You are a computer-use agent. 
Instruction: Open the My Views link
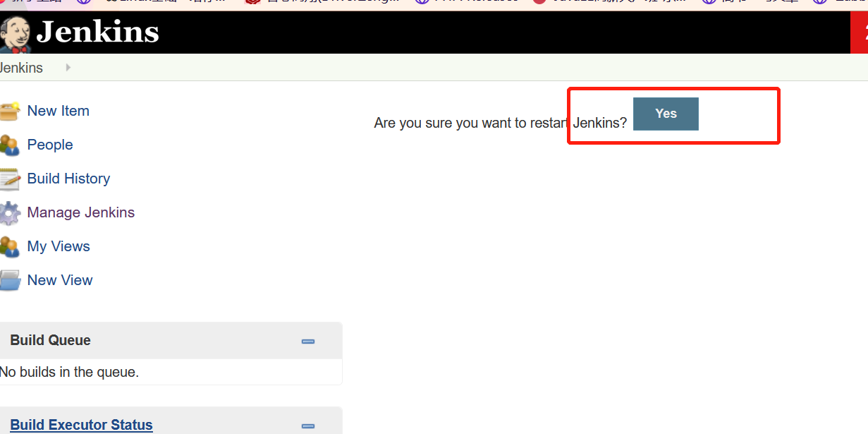(x=59, y=246)
